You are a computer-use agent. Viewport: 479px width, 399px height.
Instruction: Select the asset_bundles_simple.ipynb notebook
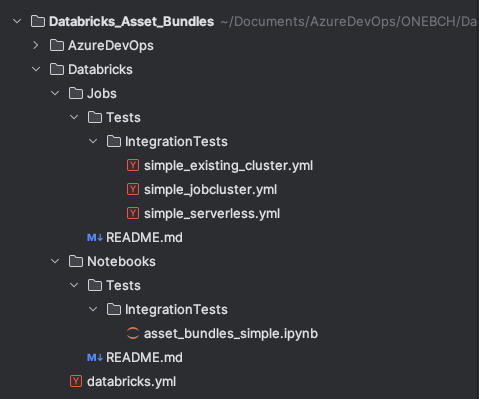pyautogui.click(x=231, y=334)
